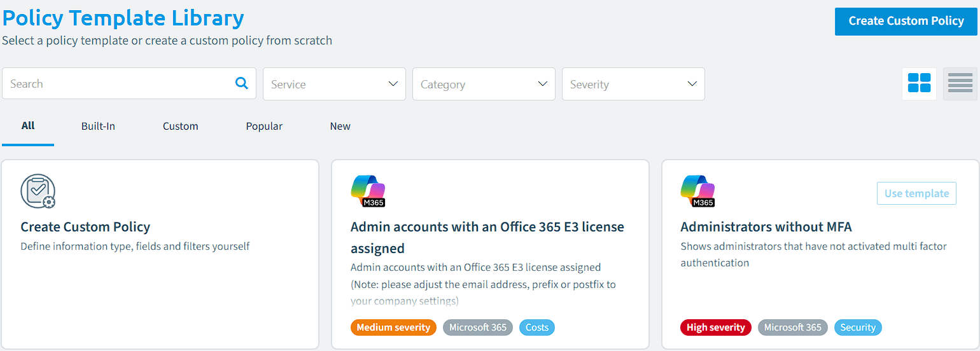Image resolution: width=980 pixels, height=351 pixels.
Task: Click the High severity tag
Action: tap(716, 327)
